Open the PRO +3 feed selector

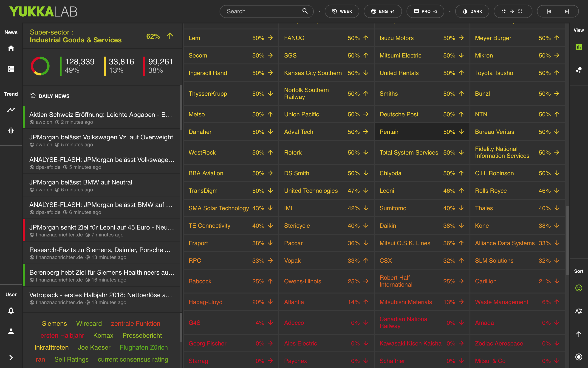coord(425,11)
